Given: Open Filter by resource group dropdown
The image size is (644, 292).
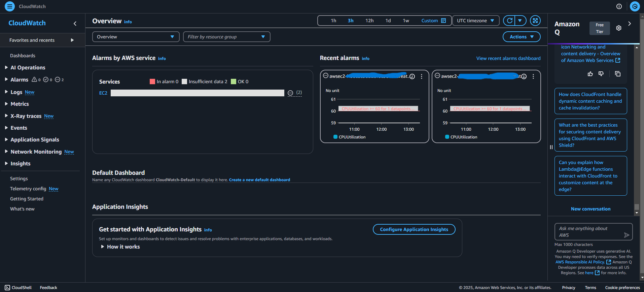Looking at the screenshot, I should point(226,37).
